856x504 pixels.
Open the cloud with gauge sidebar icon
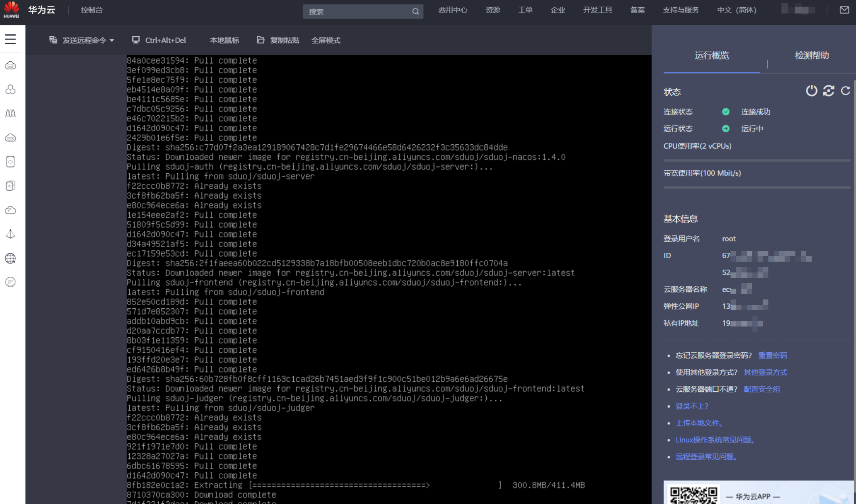[10, 210]
